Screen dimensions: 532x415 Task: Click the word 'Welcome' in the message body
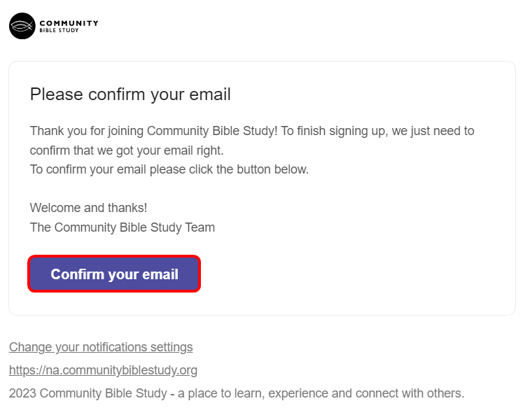pos(54,208)
